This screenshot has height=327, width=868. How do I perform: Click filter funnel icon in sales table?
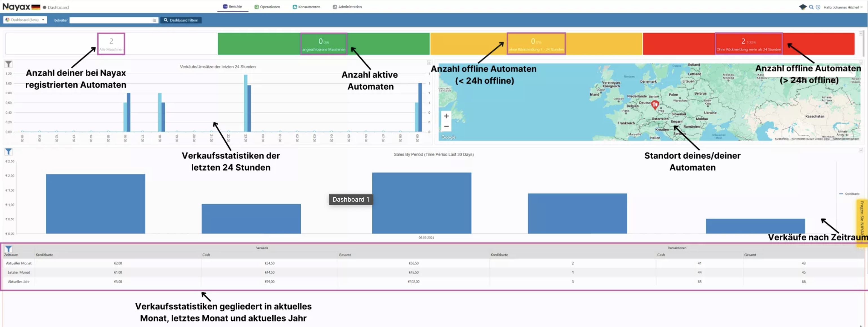[8, 249]
